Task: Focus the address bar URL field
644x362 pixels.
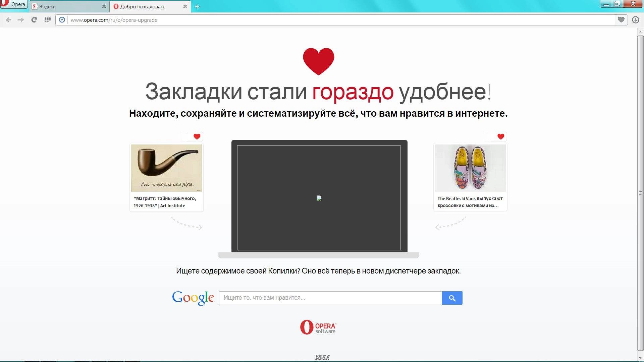Action: pos(340,20)
